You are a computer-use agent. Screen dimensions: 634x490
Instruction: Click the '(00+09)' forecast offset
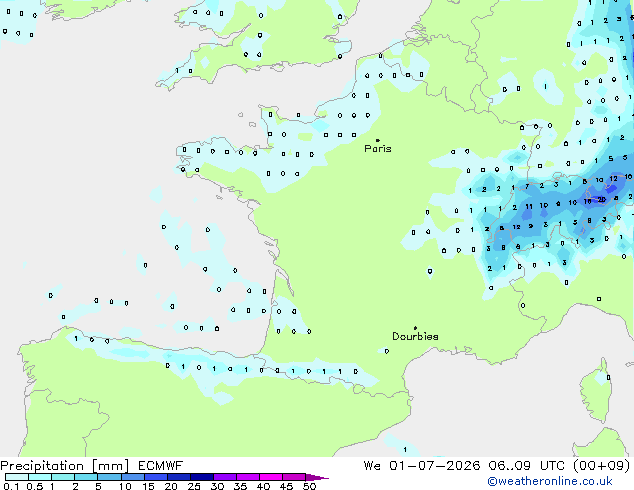pyautogui.click(x=602, y=466)
